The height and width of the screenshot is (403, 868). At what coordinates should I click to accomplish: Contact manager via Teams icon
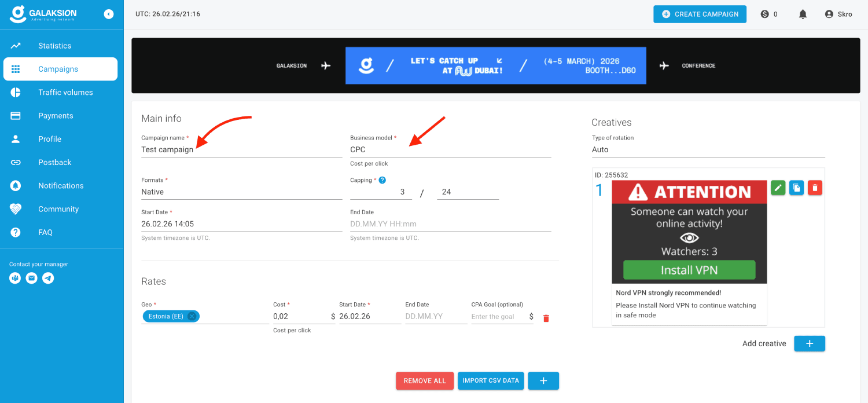coord(15,279)
